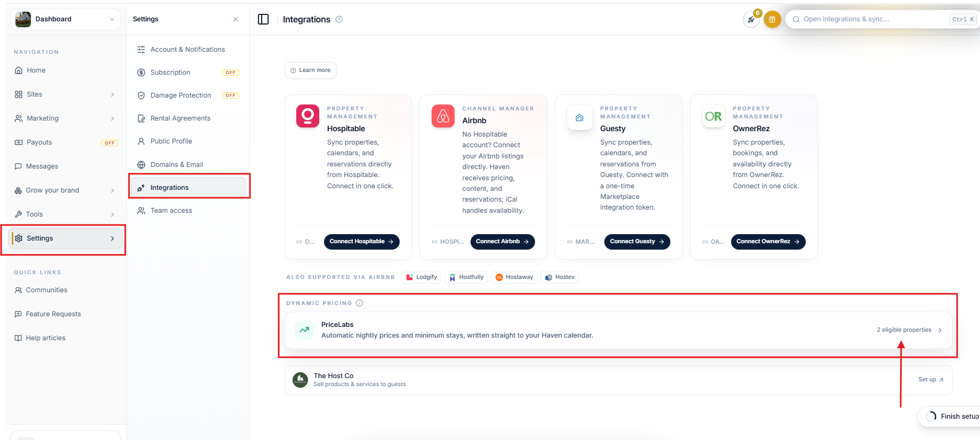This screenshot has width=980, height=440.
Task: Click the Guesty card MAR... link label
Action: tap(581, 242)
